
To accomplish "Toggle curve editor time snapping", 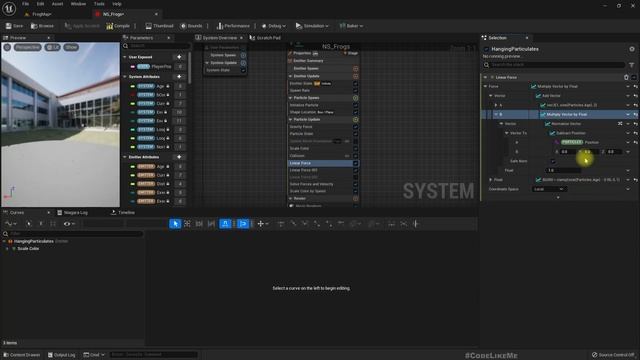I will (225, 224).
